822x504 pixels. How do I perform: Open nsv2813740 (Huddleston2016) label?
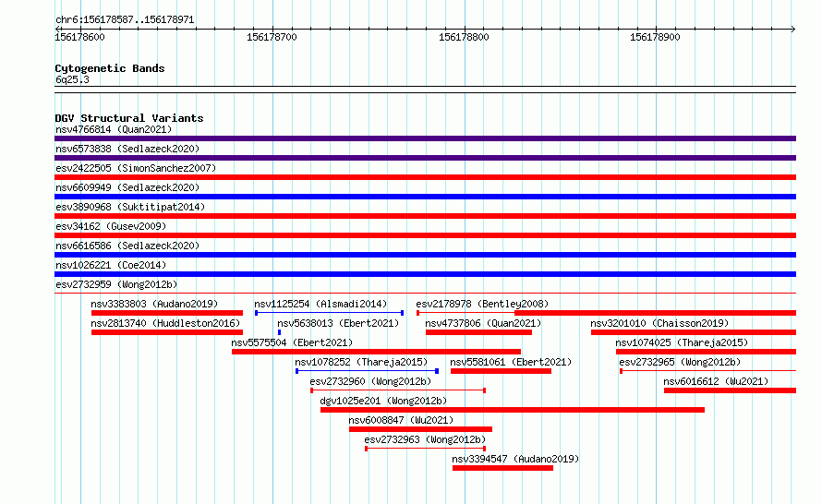click(x=165, y=323)
